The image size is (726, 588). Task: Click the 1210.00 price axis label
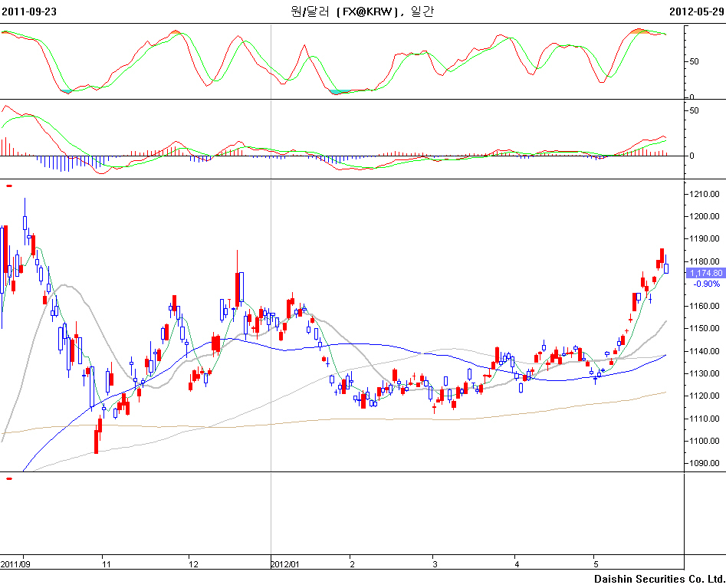coord(705,194)
